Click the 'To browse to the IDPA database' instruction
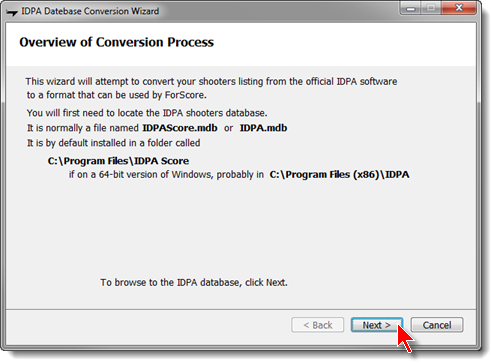Screen dimensions: 491x363 coord(194,283)
